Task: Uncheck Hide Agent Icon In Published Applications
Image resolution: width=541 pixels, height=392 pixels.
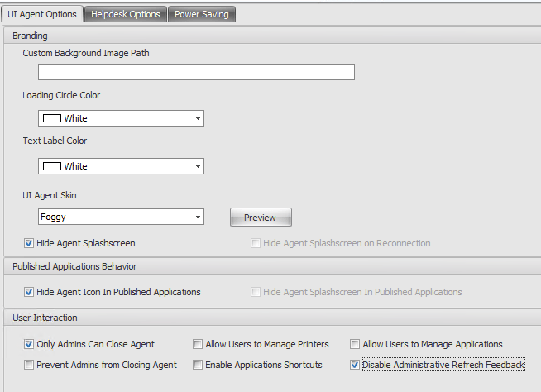Action: (x=29, y=292)
